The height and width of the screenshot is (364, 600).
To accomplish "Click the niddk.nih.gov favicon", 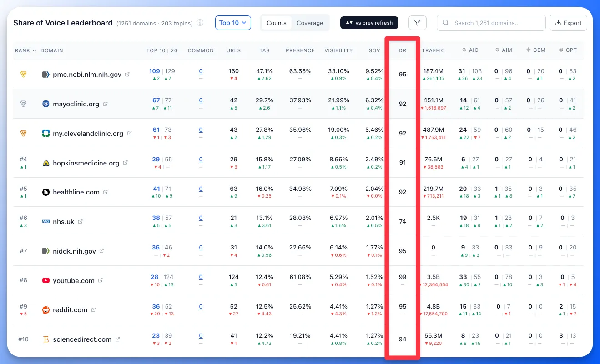I will click(45, 251).
